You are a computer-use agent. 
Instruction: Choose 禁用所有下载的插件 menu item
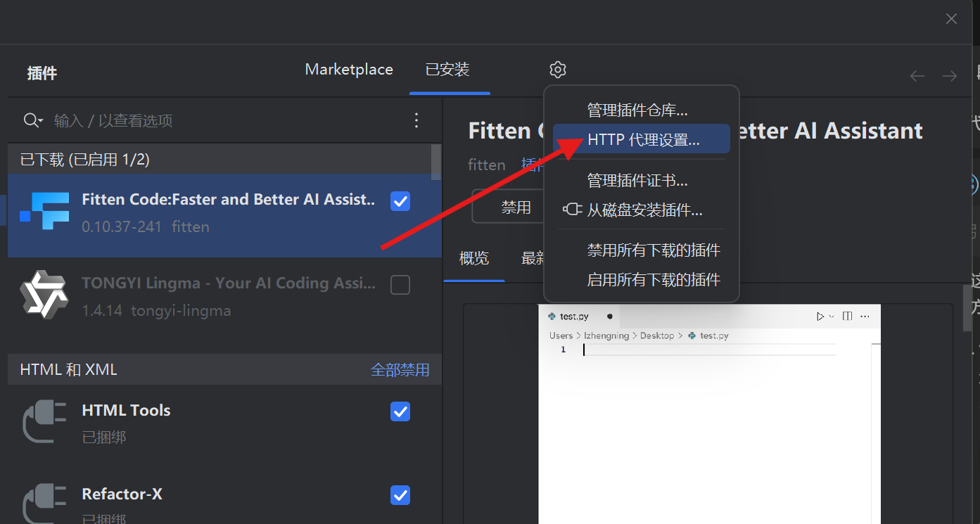point(642,250)
